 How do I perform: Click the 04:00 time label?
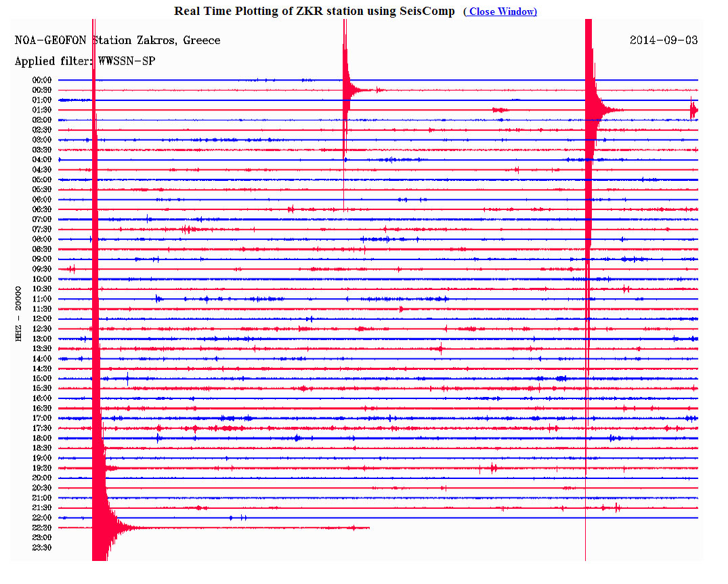tap(42, 160)
